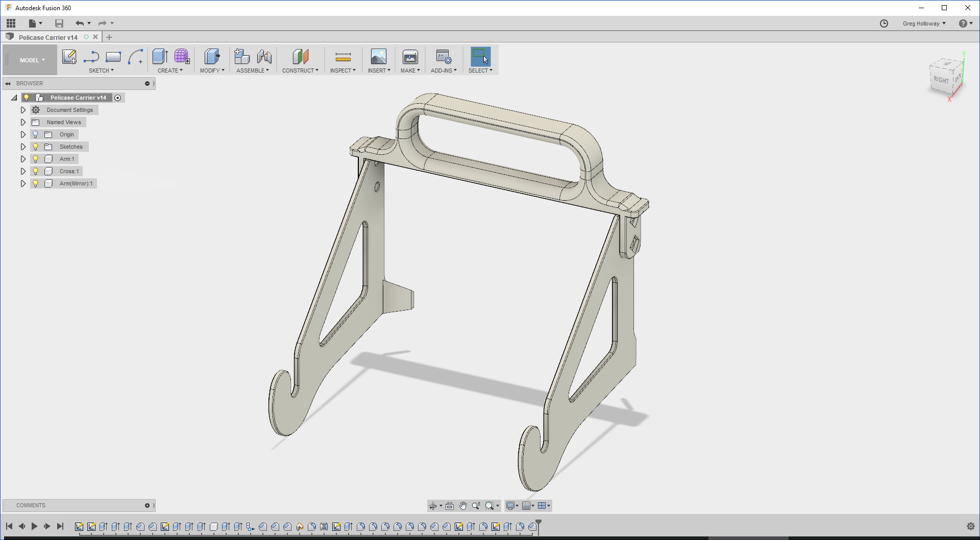980x540 pixels.
Task: Click the Construct plane icon
Action: 301,57
